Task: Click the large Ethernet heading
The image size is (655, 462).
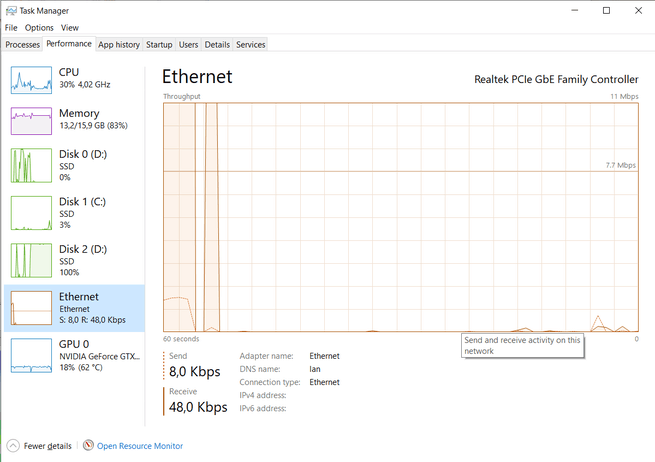Action: coord(197,77)
